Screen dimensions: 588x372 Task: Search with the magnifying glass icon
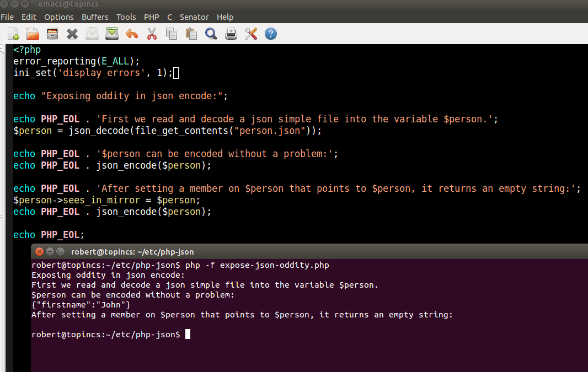point(211,34)
